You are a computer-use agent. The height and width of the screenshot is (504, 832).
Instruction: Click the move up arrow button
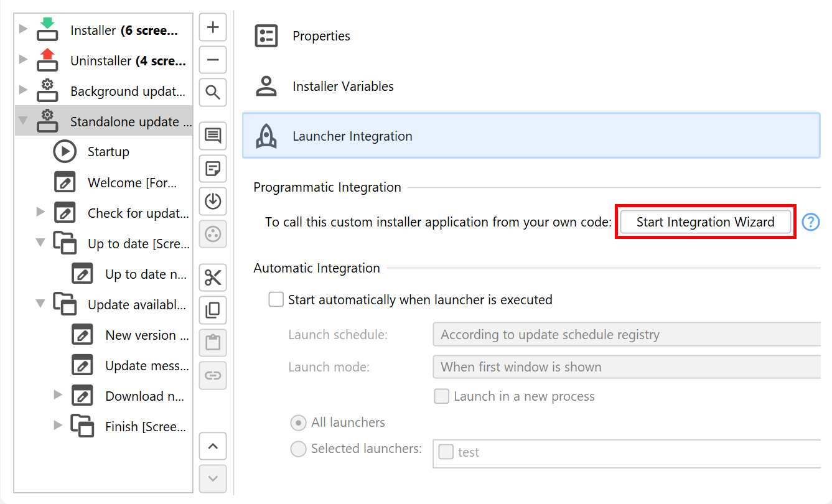pyautogui.click(x=213, y=446)
